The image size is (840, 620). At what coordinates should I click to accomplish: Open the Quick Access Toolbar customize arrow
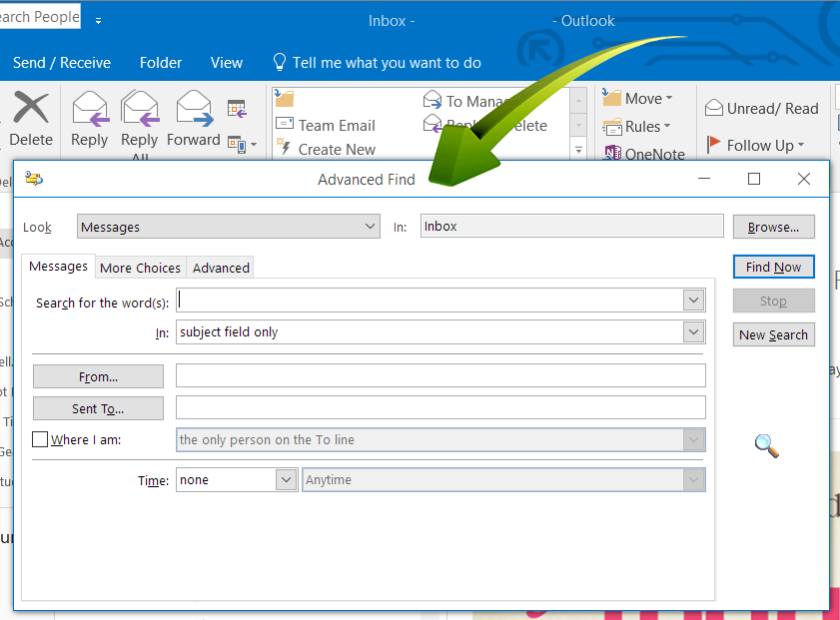pyautogui.click(x=98, y=21)
